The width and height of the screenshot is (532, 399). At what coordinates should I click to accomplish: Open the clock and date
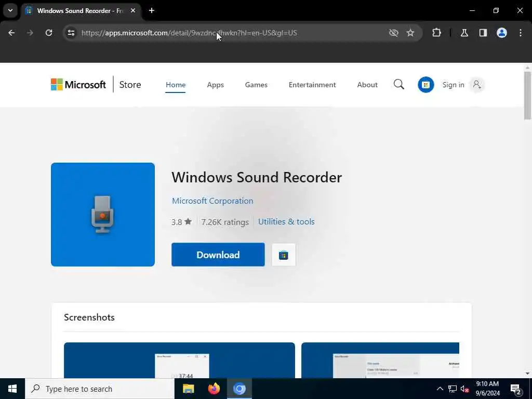[x=487, y=389]
